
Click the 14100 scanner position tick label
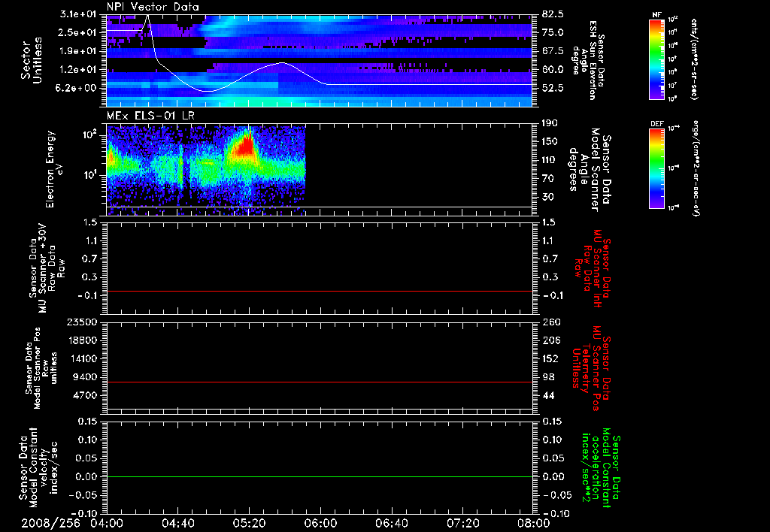81,358
